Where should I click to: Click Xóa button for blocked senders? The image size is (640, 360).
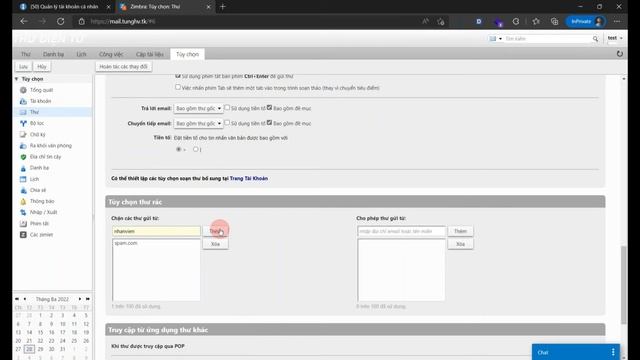click(x=215, y=244)
